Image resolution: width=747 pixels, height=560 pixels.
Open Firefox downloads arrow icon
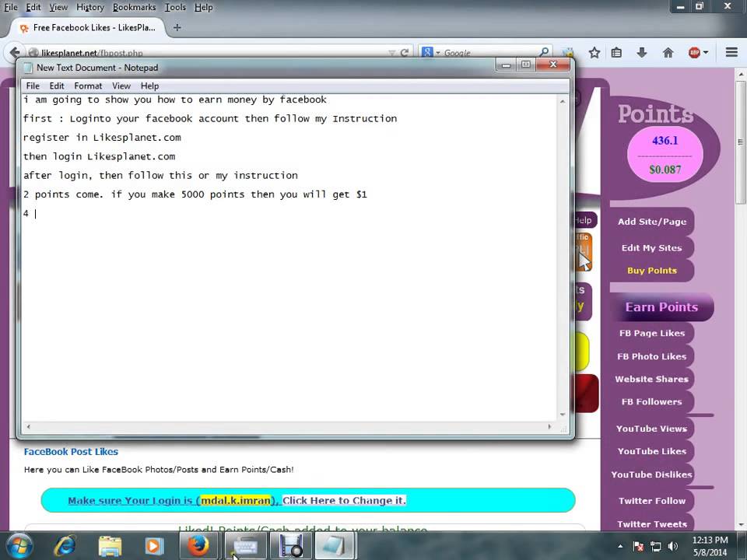coord(642,52)
